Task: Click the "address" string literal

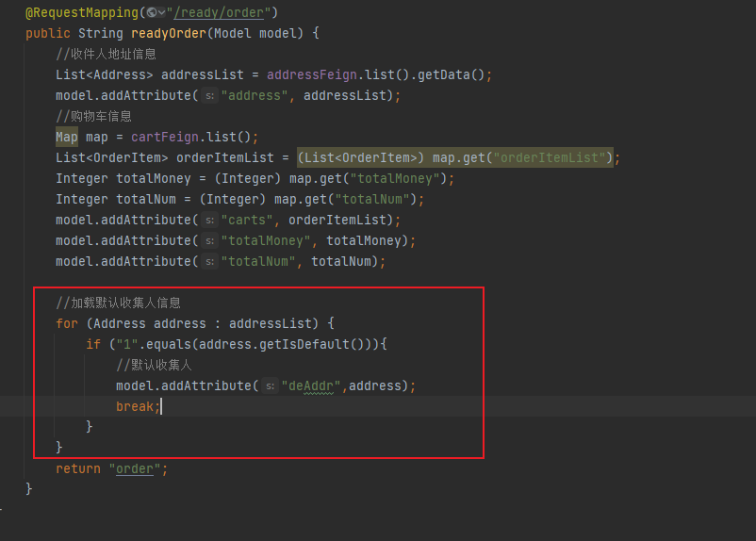Action: [255, 95]
